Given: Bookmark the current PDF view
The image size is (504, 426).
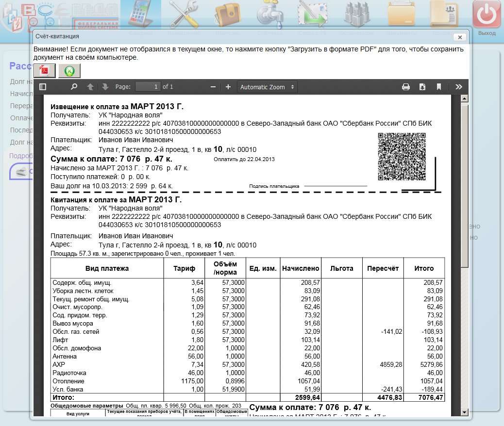Looking at the screenshot, I should 439,87.
